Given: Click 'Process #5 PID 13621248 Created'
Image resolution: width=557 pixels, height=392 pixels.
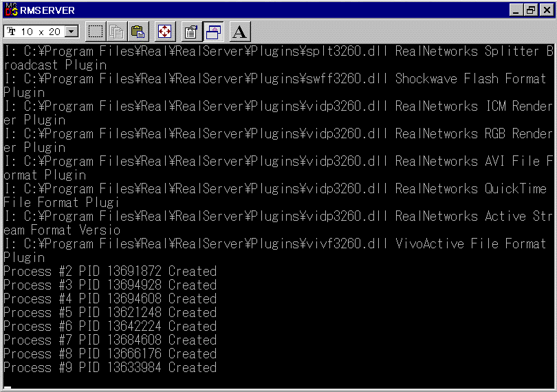Looking at the screenshot, I should tap(110, 312).
